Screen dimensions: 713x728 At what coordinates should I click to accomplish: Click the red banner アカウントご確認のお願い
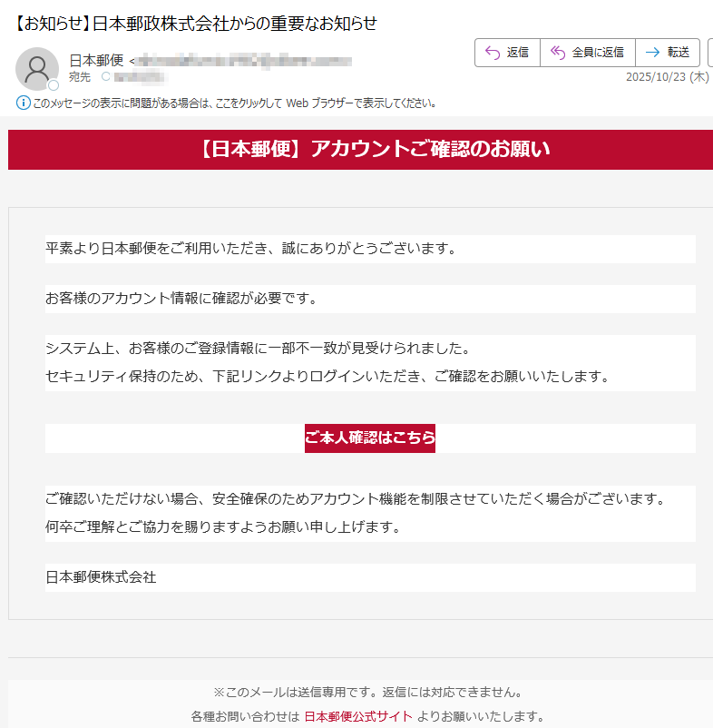[360, 150]
